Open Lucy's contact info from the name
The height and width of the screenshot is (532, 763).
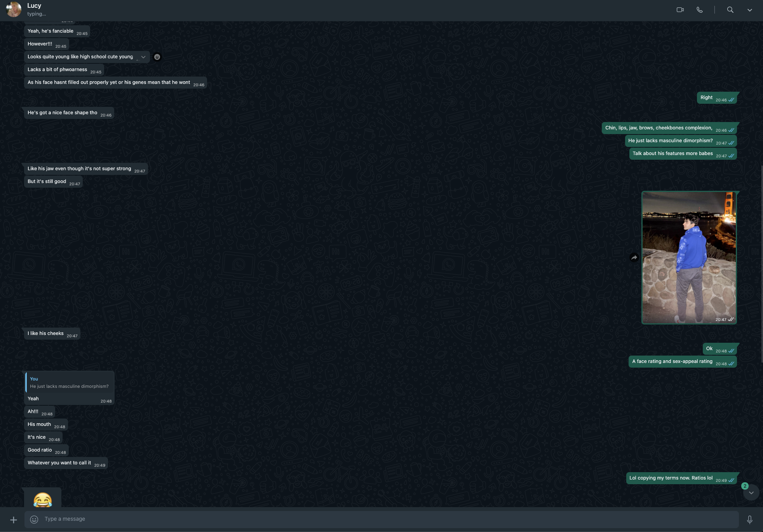[x=34, y=6]
